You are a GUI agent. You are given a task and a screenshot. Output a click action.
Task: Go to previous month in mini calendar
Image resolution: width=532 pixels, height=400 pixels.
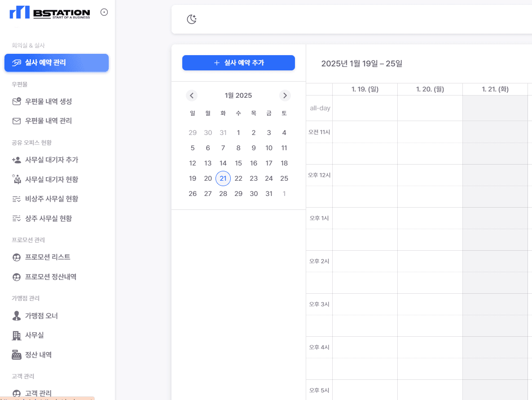point(192,96)
